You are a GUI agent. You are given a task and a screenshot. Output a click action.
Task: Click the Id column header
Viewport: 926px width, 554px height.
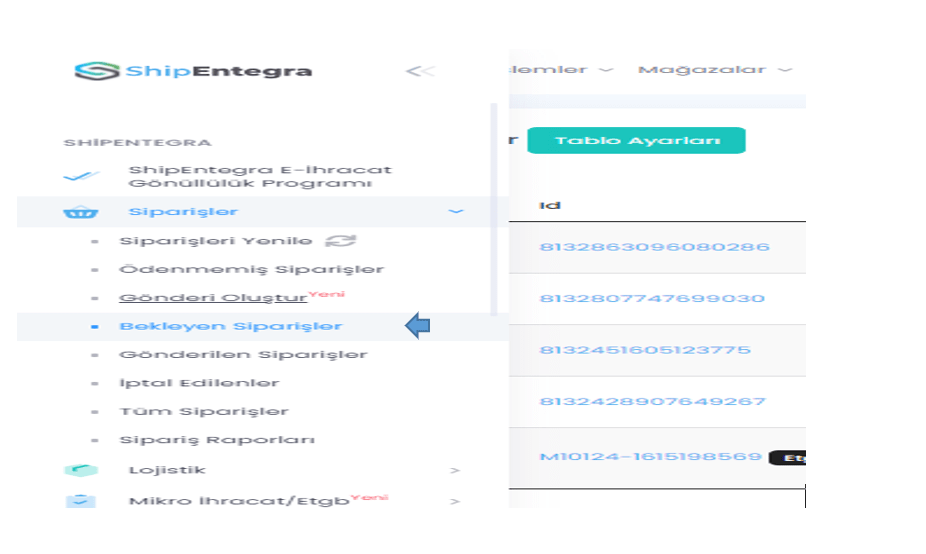(x=550, y=206)
